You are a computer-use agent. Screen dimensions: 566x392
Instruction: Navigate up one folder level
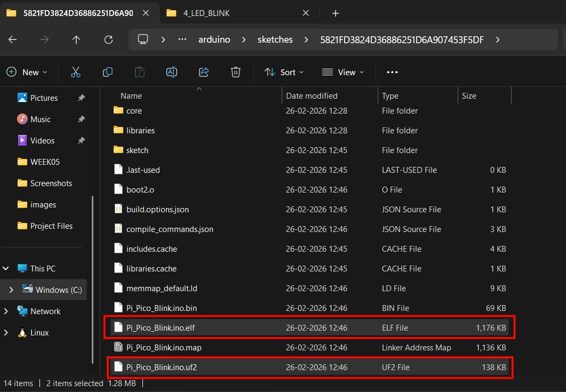coord(76,39)
